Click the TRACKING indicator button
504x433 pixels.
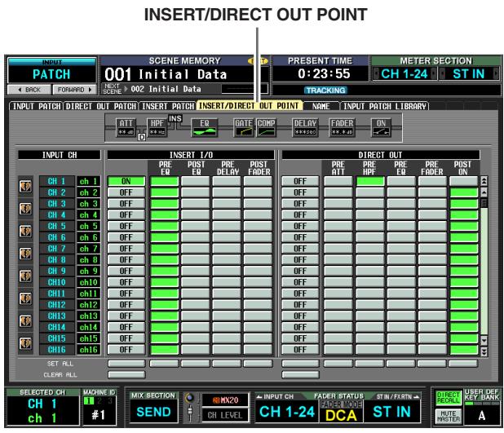click(x=325, y=91)
